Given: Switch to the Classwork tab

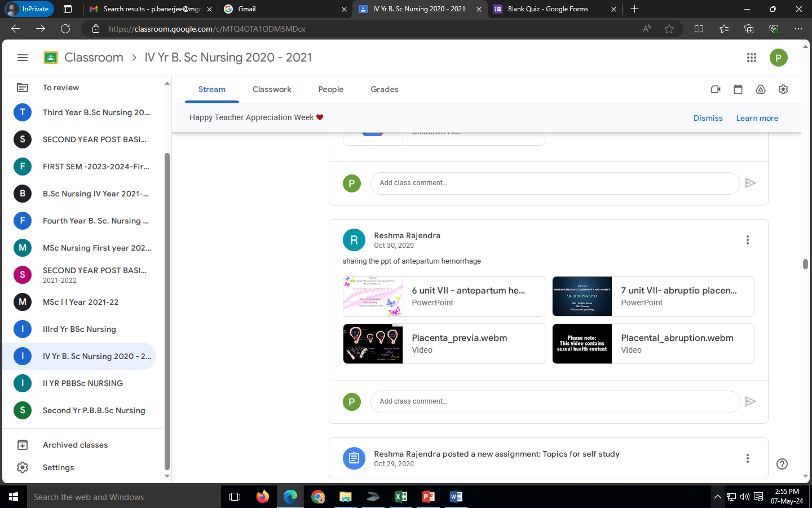Looking at the screenshot, I should point(272,89).
